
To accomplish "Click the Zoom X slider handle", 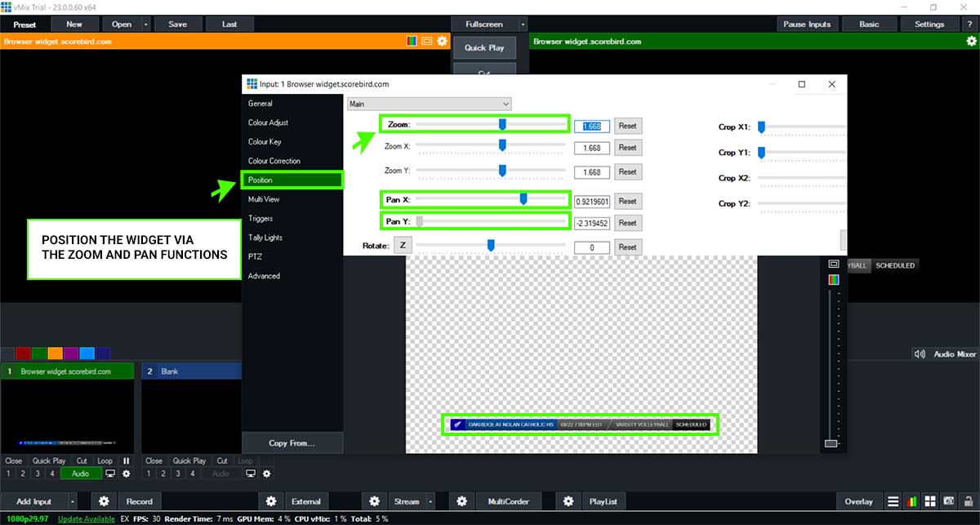I will [502, 145].
